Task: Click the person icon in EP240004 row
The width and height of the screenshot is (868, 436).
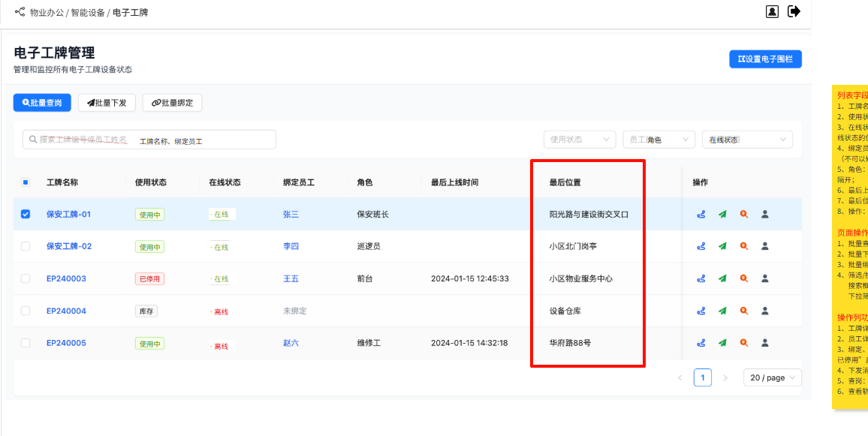Action: tap(765, 311)
